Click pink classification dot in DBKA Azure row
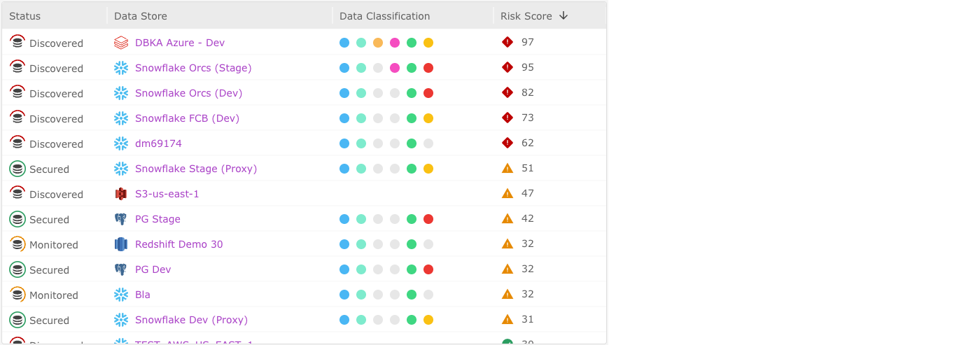This screenshot has width=980, height=345. (x=395, y=43)
